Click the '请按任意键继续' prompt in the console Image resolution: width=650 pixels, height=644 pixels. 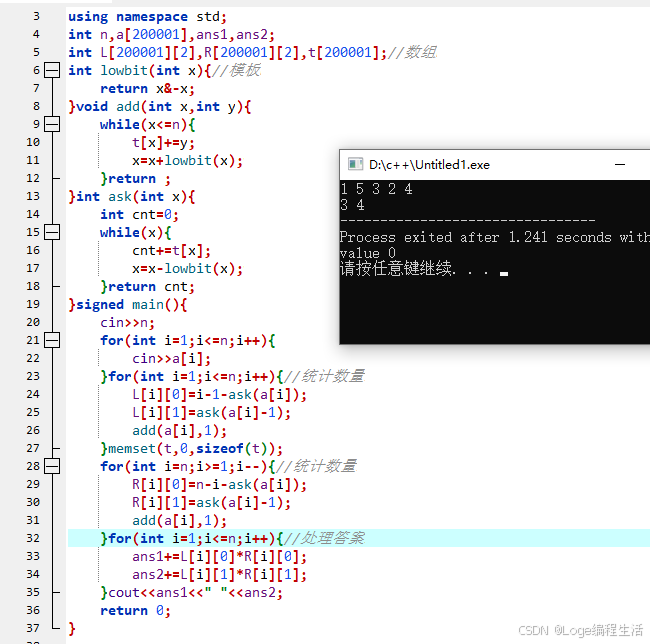coord(397,268)
